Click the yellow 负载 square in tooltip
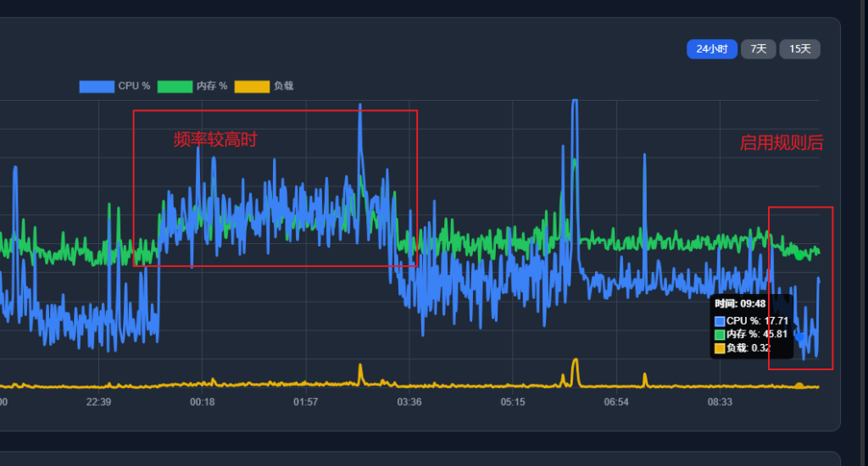The height and width of the screenshot is (466, 868). pos(720,348)
